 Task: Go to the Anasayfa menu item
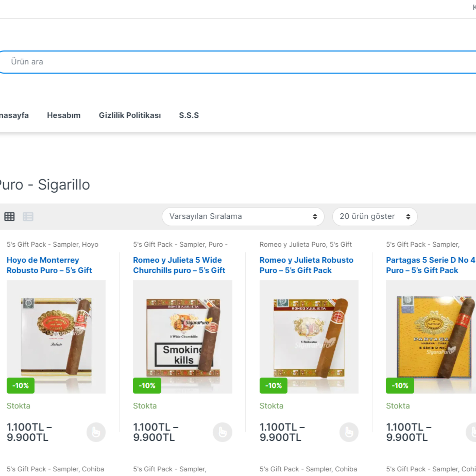pos(14,115)
